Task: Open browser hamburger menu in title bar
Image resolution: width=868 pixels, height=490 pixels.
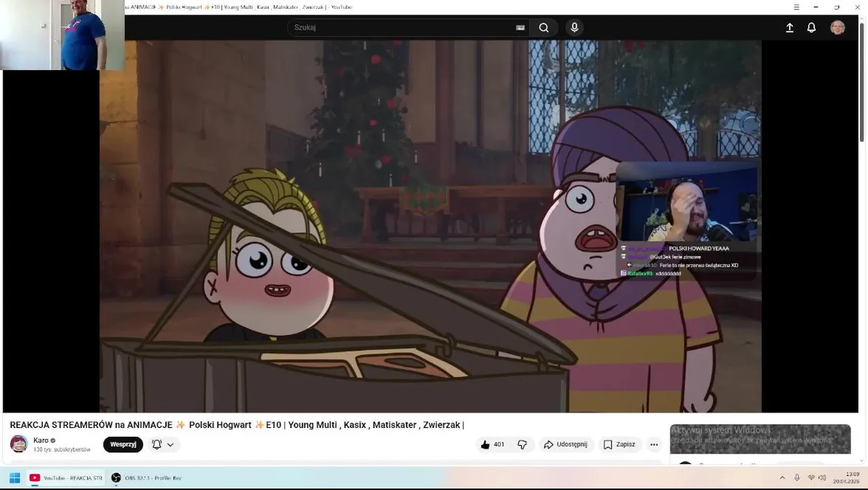Action: coord(797,7)
